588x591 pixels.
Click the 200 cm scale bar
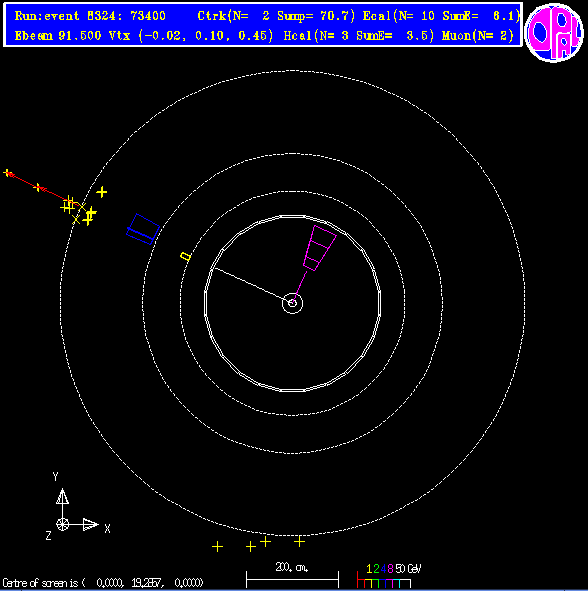click(x=292, y=579)
